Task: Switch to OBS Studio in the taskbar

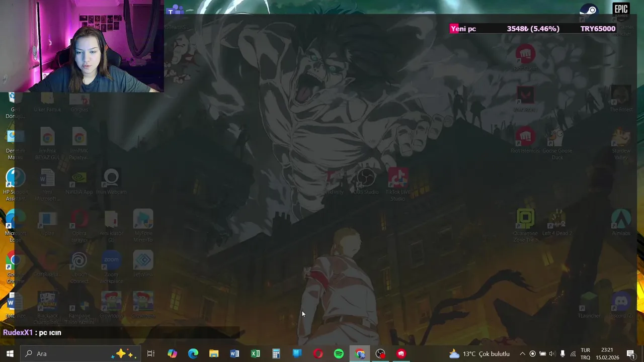Action: (x=380, y=353)
